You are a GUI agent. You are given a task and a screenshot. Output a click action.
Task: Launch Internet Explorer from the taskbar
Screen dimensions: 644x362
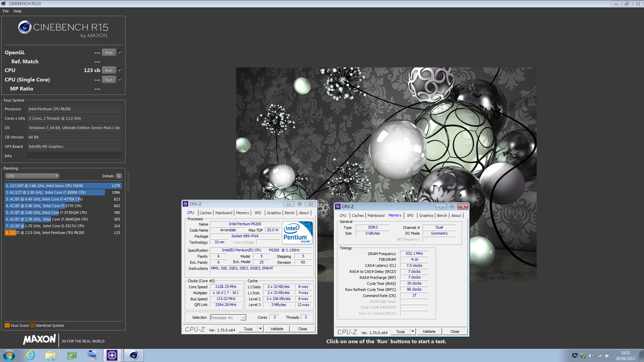tap(30, 355)
